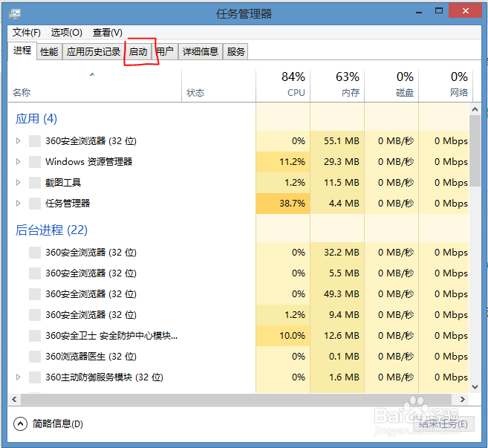
Task: Click the 11.2% CPU value cell
Action: click(283, 162)
